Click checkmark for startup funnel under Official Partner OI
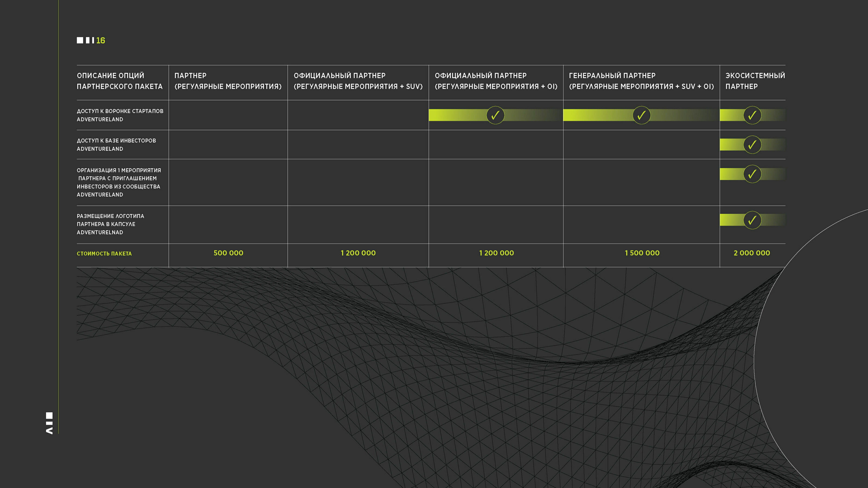The width and height of the screenshot is (868, 488). (x=495, y=115)
